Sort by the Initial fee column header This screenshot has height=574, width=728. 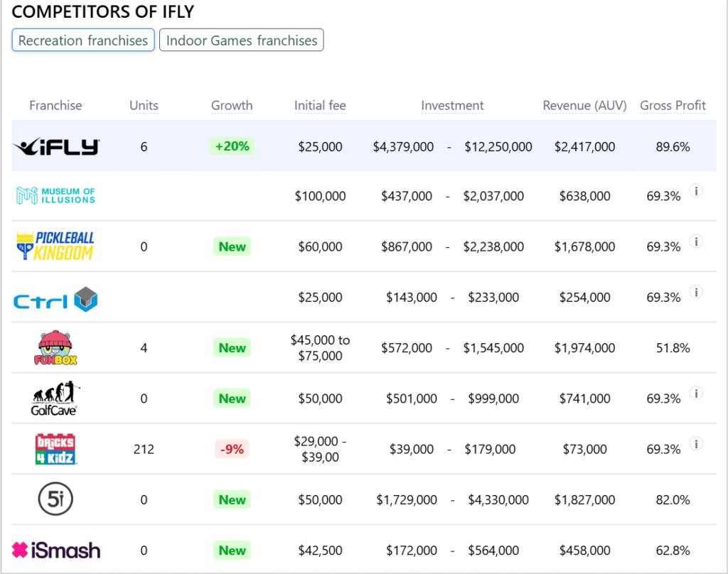[x=320, y=105]
